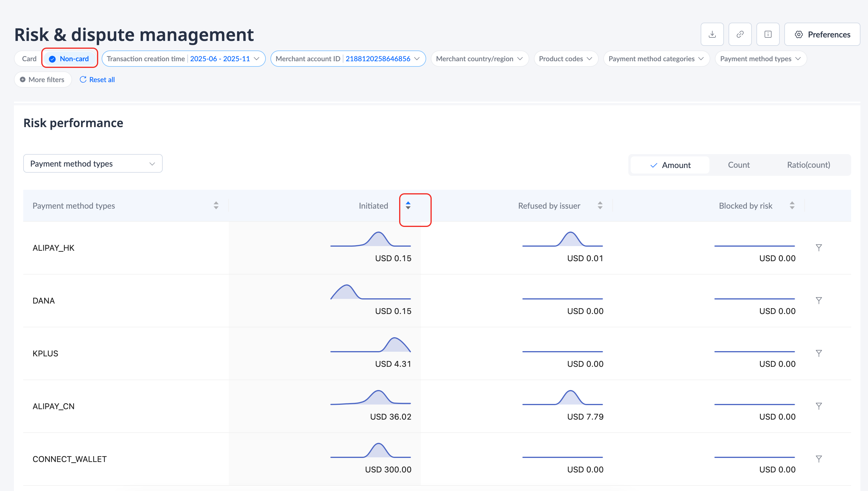Open the Payment method types grouping dropdown
Image resolution: width=868 pixels, height=491 pixels.
pos(93,164)
